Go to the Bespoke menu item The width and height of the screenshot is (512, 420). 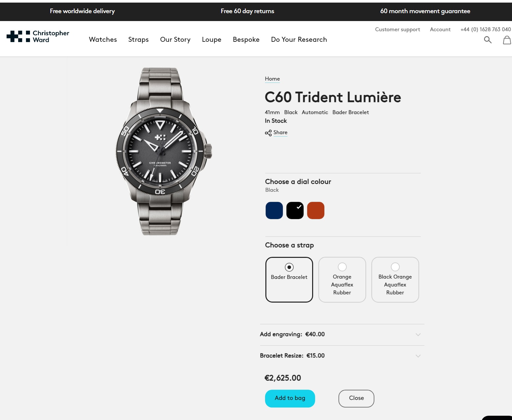246,39
